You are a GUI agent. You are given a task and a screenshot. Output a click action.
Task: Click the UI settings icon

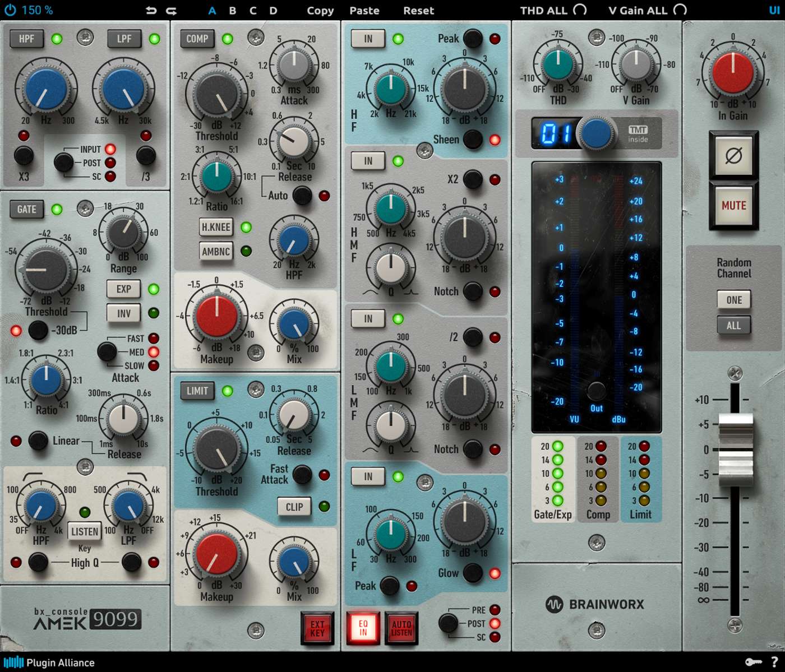tap(774, 10)
